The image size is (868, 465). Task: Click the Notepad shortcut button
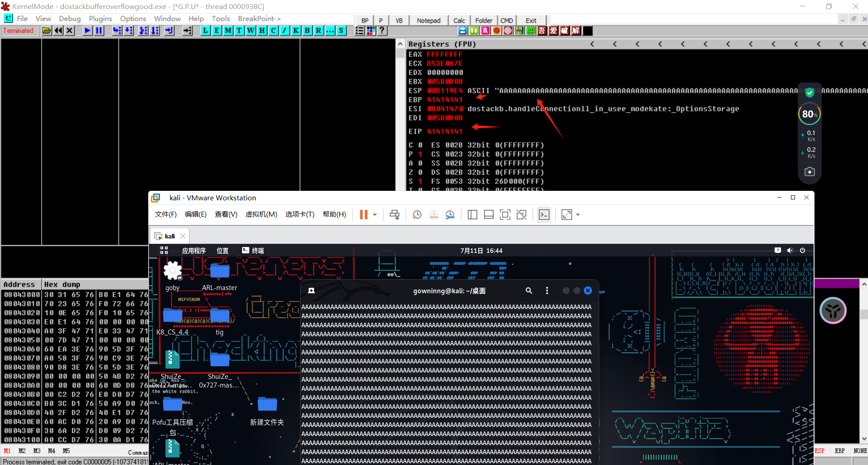[x=428, y=20]
